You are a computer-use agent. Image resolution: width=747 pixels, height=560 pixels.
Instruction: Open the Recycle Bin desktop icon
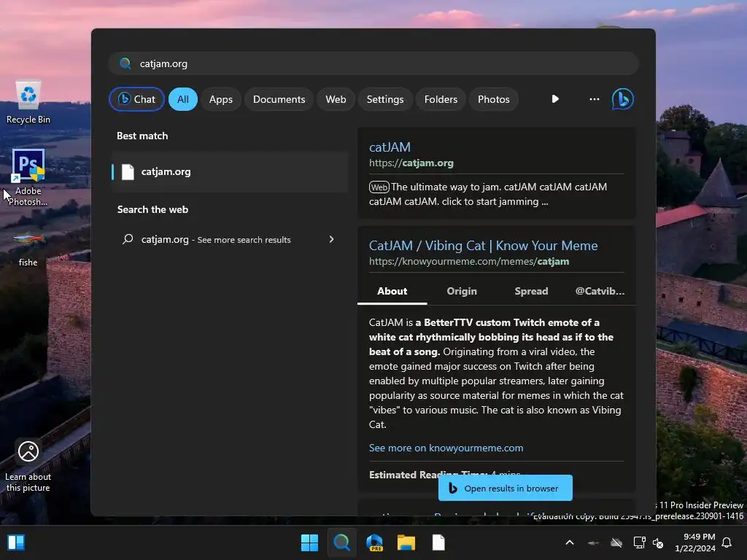(x=28, y=102)
